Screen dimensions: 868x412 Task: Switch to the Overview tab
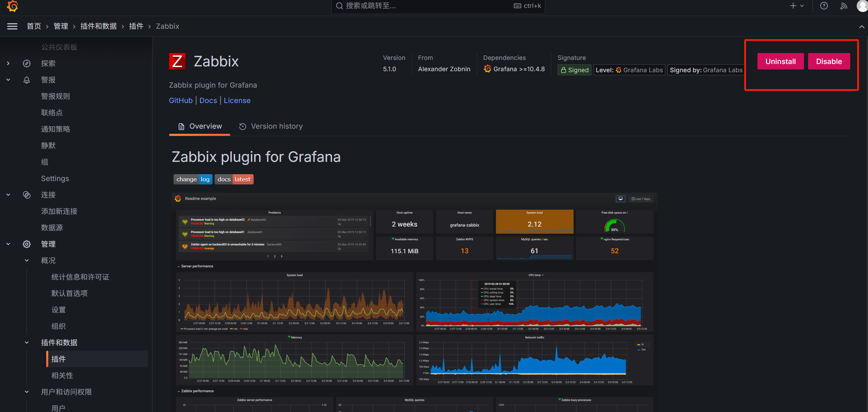tap(200, 127)
